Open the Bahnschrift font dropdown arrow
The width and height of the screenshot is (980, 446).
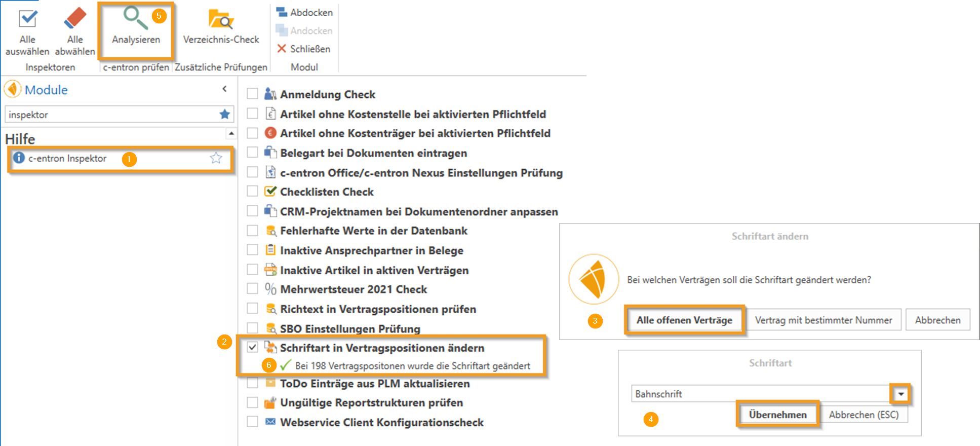[900, 394]
